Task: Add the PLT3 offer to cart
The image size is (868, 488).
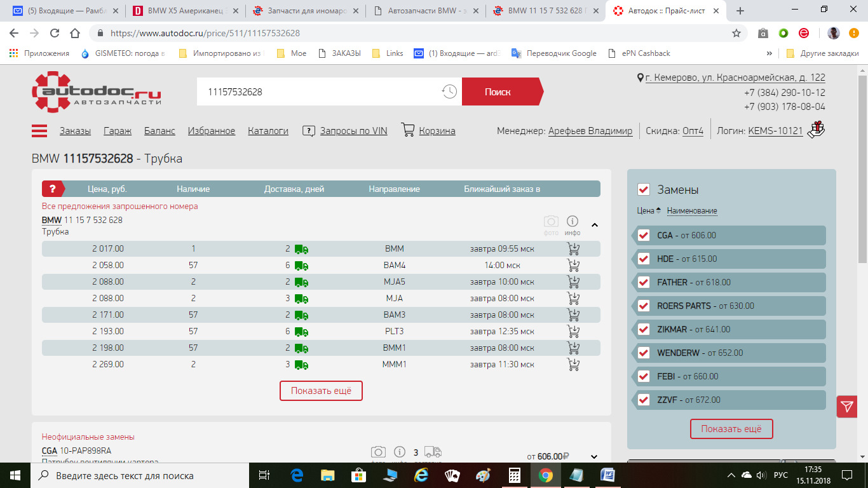Action: point(573,331)
